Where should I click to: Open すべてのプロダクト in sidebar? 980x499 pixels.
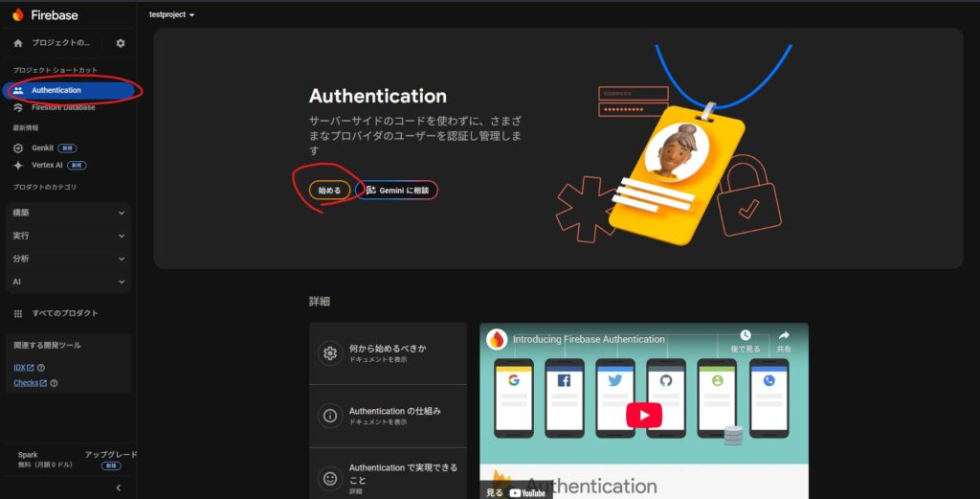point(65,313)
